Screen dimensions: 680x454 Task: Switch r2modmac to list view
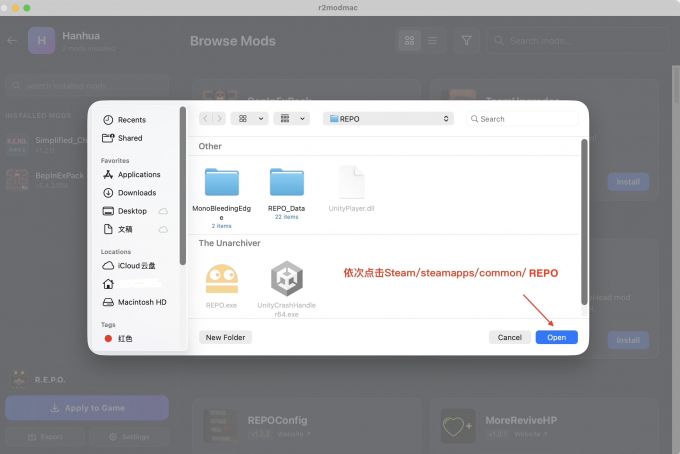tap(432, 41)
